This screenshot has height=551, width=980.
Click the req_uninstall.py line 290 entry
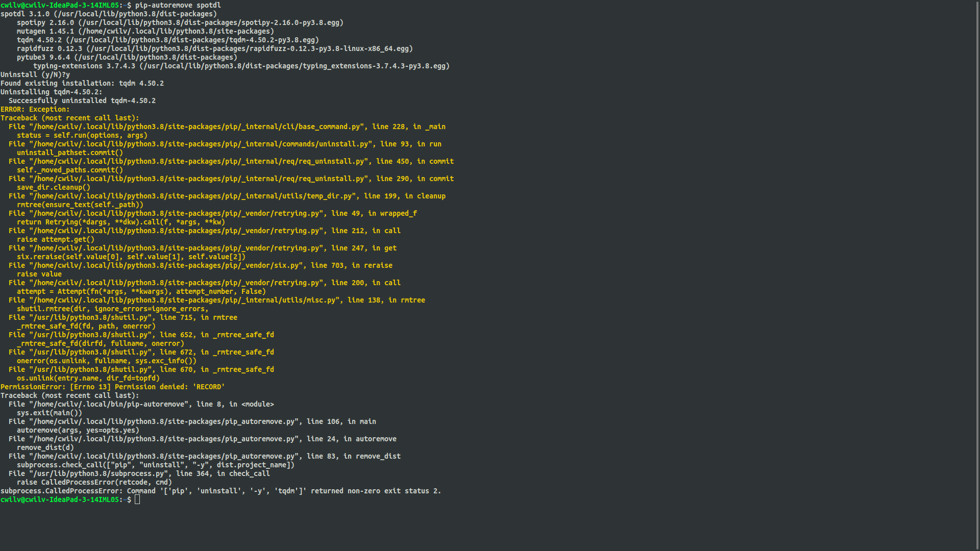pyautogui.click(x=231, y=179)
